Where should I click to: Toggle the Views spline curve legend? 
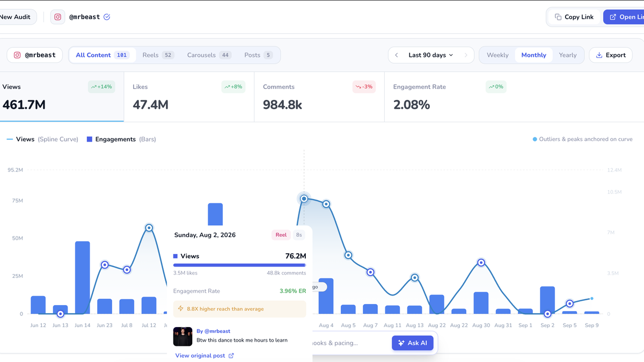pos(42,139)
